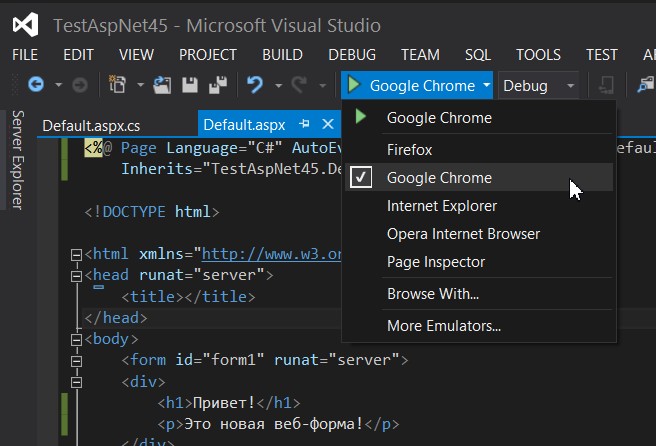Open the FILE menu

point(25,55)
